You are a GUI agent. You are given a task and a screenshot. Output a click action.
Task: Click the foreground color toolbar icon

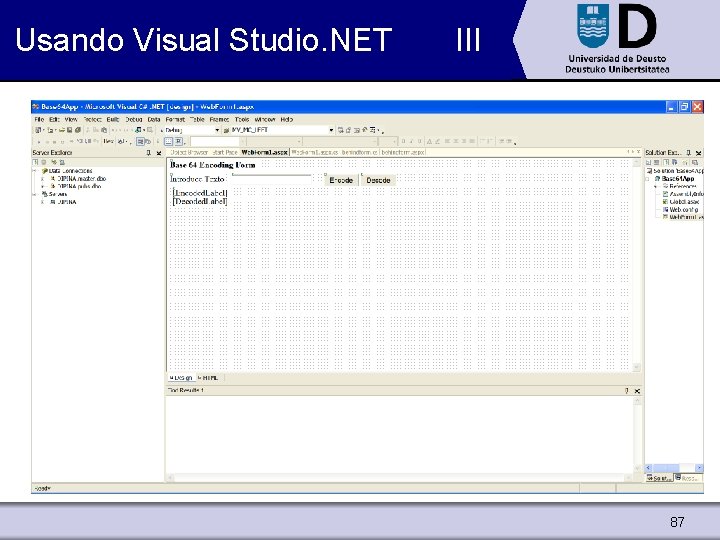coord(430,141)
